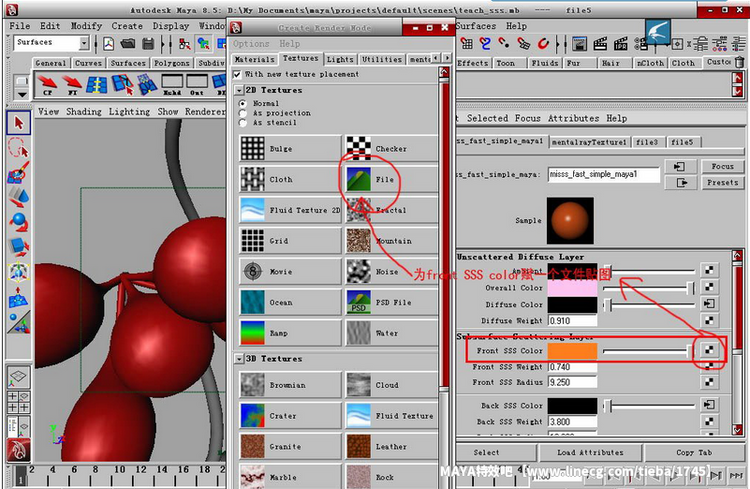Activate the Lasso select tool
Viewport: 750px width, 489px height.
(19, 147)
